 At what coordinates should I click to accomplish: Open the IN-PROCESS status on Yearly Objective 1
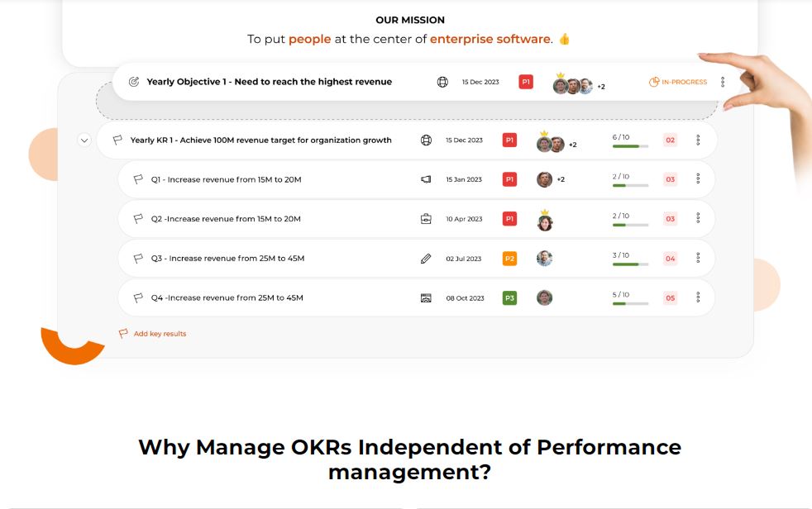678,83
